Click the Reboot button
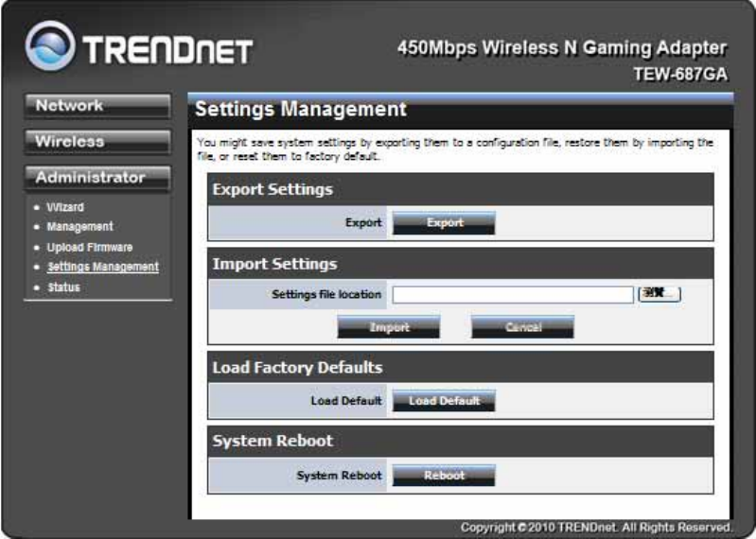Viewport: 756px width, 539px height. (444, 476)
